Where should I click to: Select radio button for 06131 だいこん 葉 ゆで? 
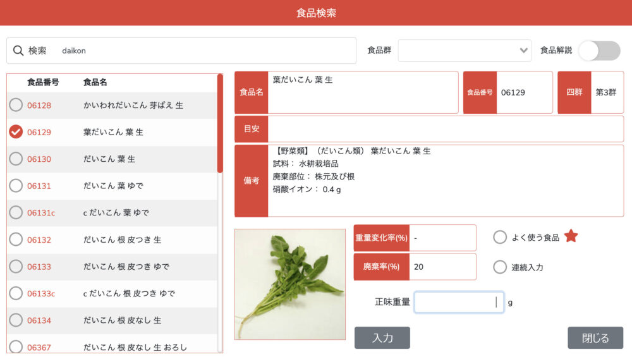[16, 186]
